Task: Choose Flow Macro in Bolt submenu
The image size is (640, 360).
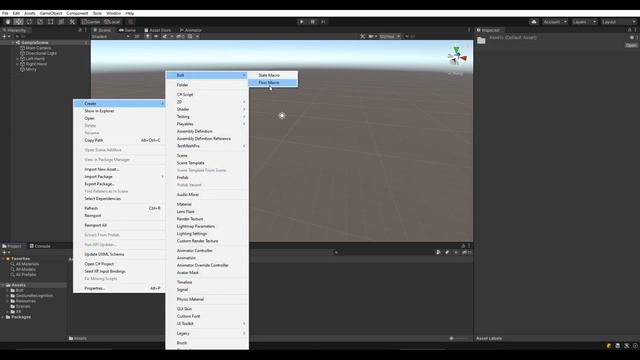Action: [x=273, y=82]
